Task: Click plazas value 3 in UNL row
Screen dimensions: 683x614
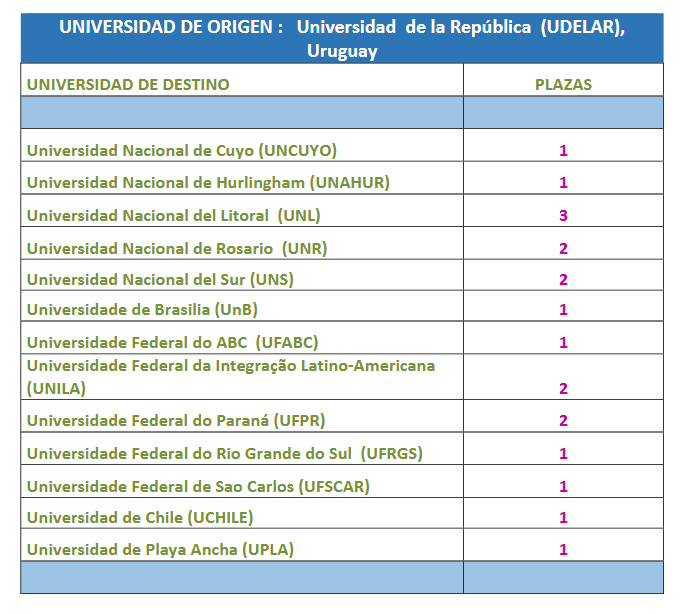Action: pyautogui.click(x=563, y=216)
